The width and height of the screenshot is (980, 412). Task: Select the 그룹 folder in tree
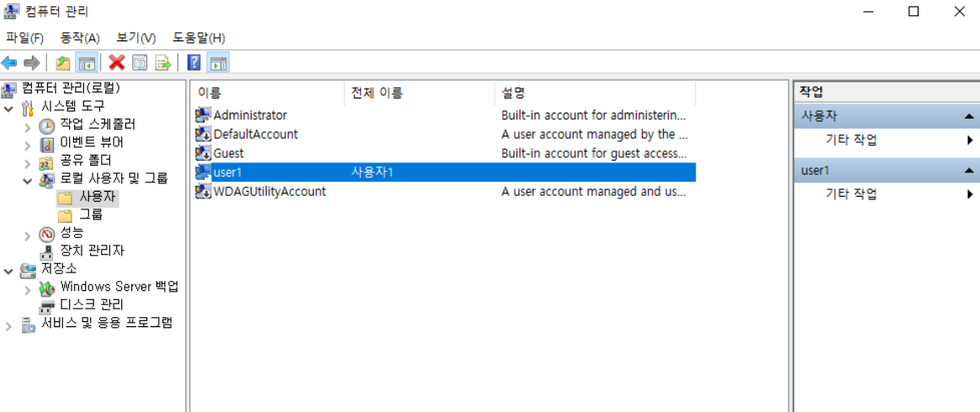(80, 216)
